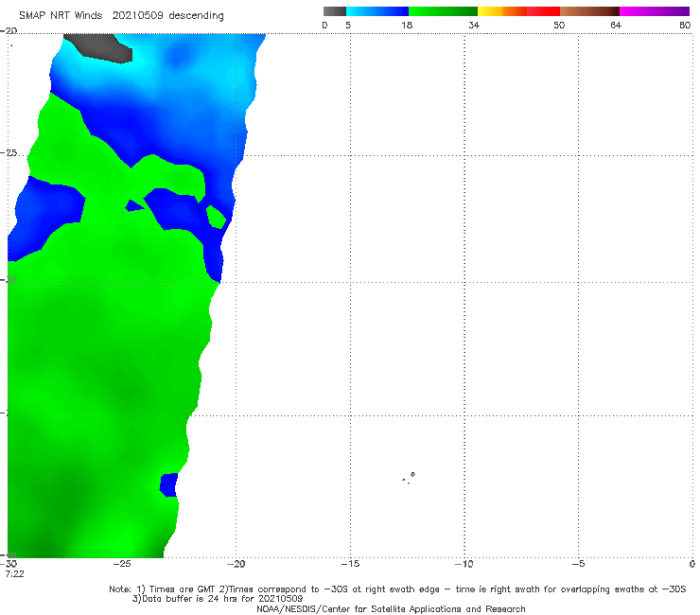Click the gray 0–5 segment of the color bar
Image resolution: width=700 pixels, height=615 pixels.
[x=334, y=11]
